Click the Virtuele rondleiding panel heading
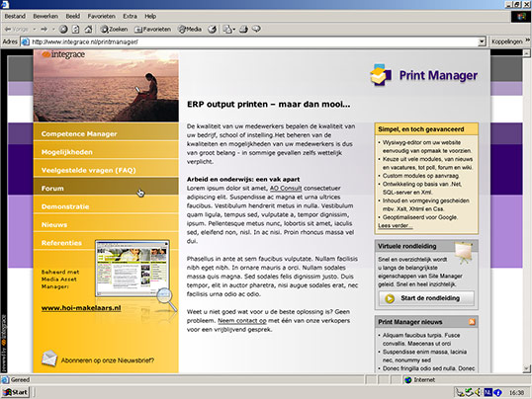 (x=407, y=246)
